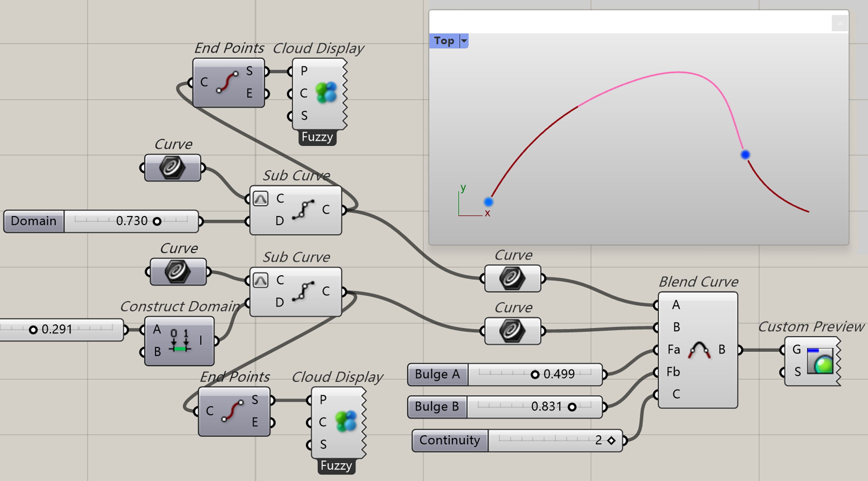
Task: Click the Blend Curve component icon
Action: pos(699,350)
